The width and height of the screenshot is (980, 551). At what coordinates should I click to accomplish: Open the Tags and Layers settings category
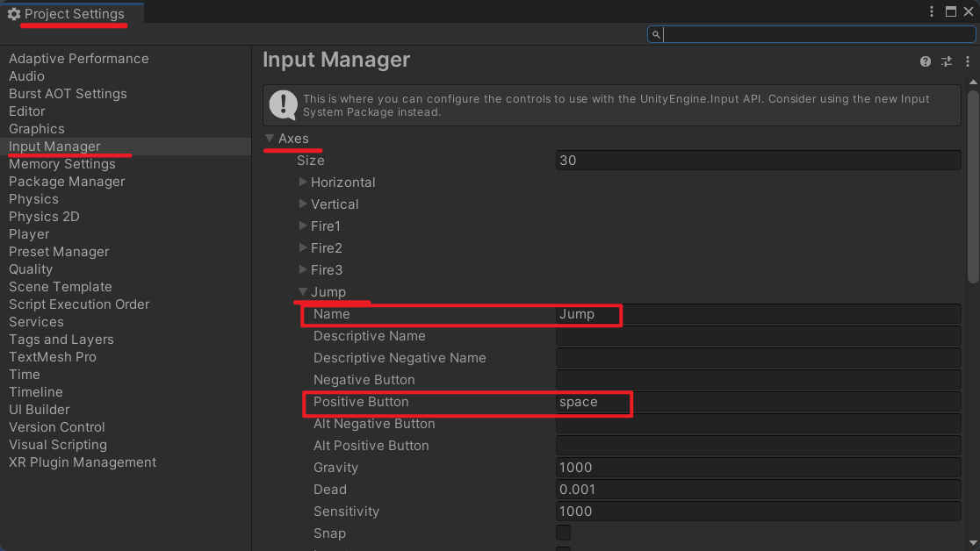point(61,340)
